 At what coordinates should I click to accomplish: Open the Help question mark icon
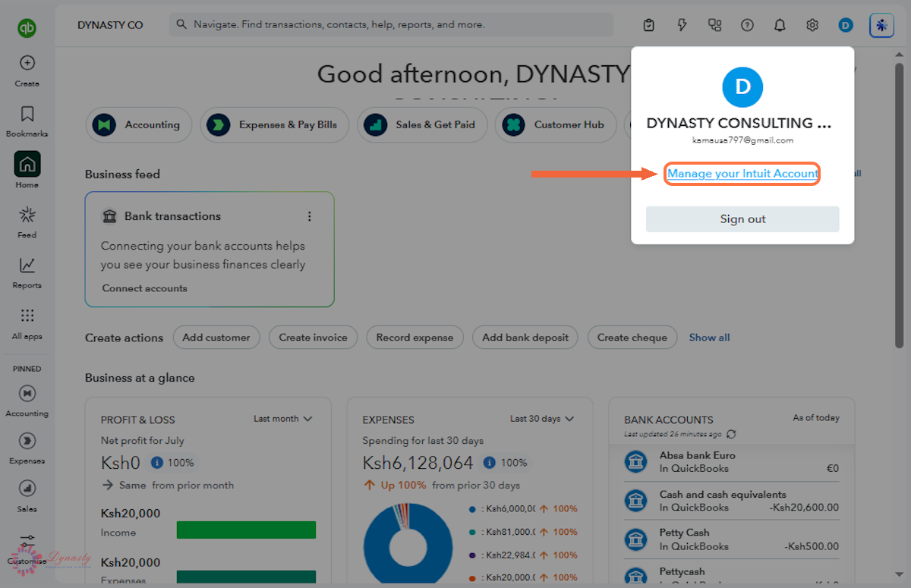point(747,25)
